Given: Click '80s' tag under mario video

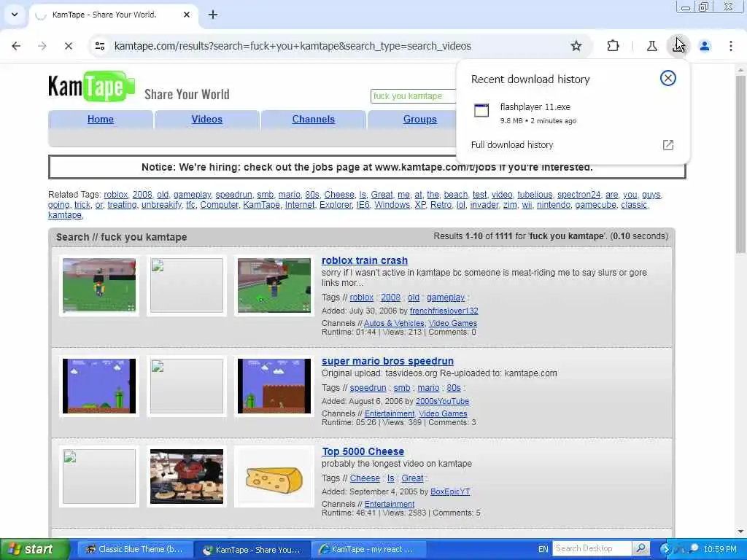Looking at the screenshot, I should (x=454, y=388).
